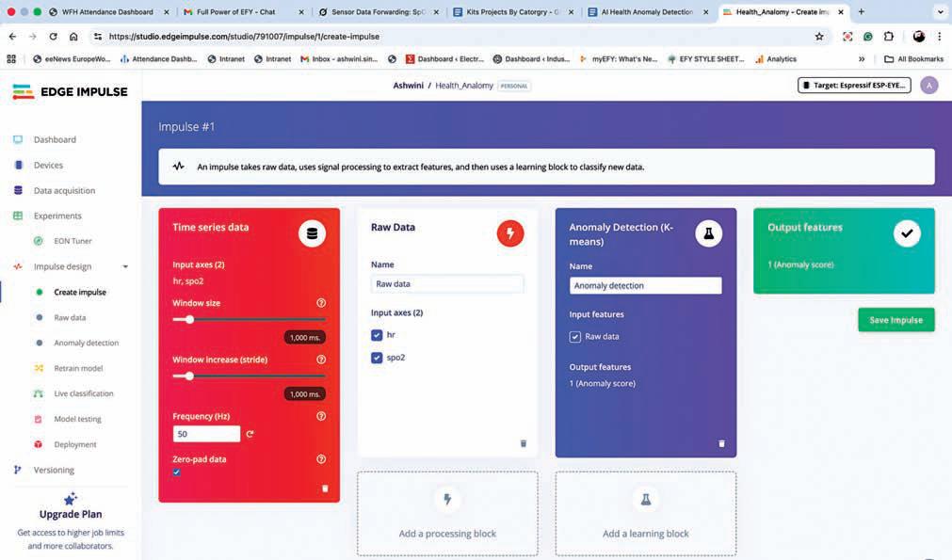Open Create impulse in sidebar
Viewport: 952px width, 560px height.
click(79, 293)
